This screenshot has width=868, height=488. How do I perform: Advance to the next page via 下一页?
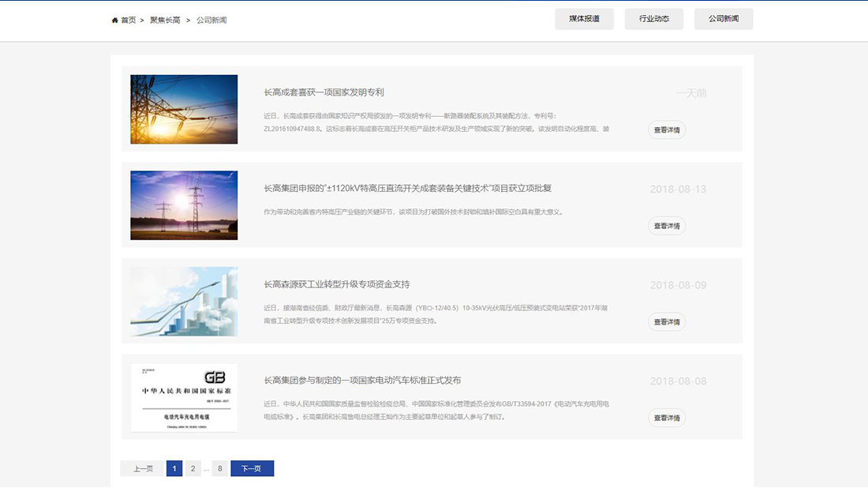point(252,467)
